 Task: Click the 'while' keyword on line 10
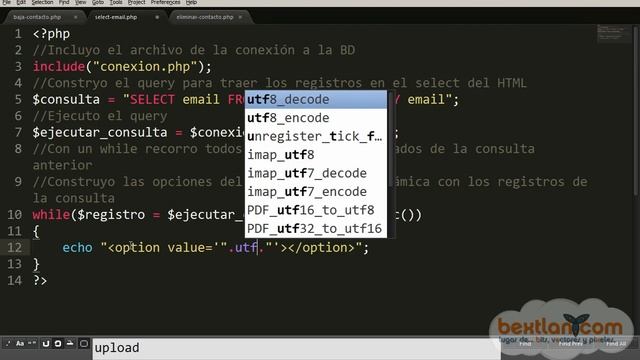pos(51,215)
